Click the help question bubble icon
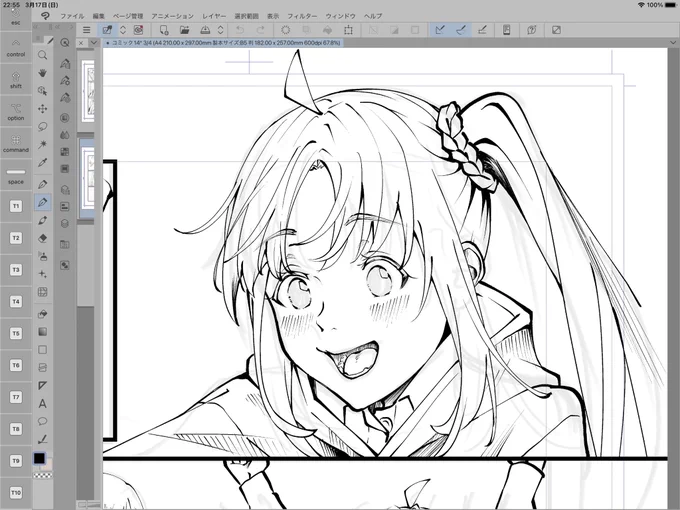The width and height of the screenshot is (680, 510). 532,30
